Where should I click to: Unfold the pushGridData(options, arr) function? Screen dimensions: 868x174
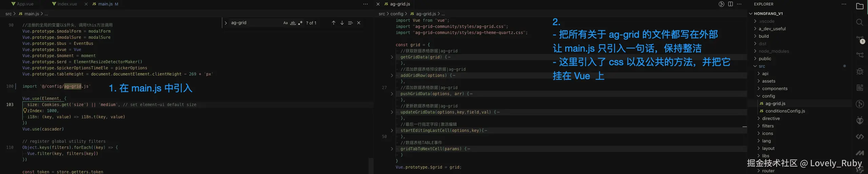[392, 94]
